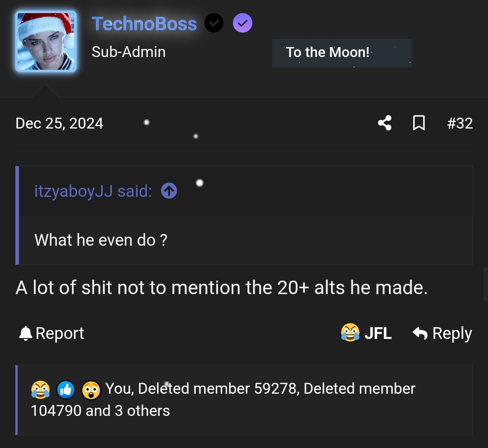Click the shocked face reaction icon
This screenshot has width=488, height=448.
tap(91, 390)
